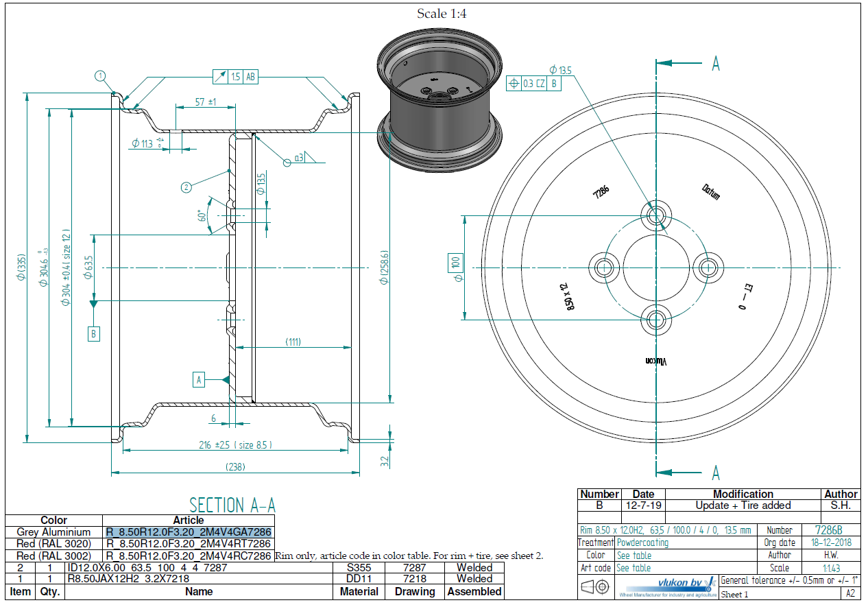868x607 pixels.
Task: Click the boxed Ø100 pitch circle dimension
Action: (456, 265)
